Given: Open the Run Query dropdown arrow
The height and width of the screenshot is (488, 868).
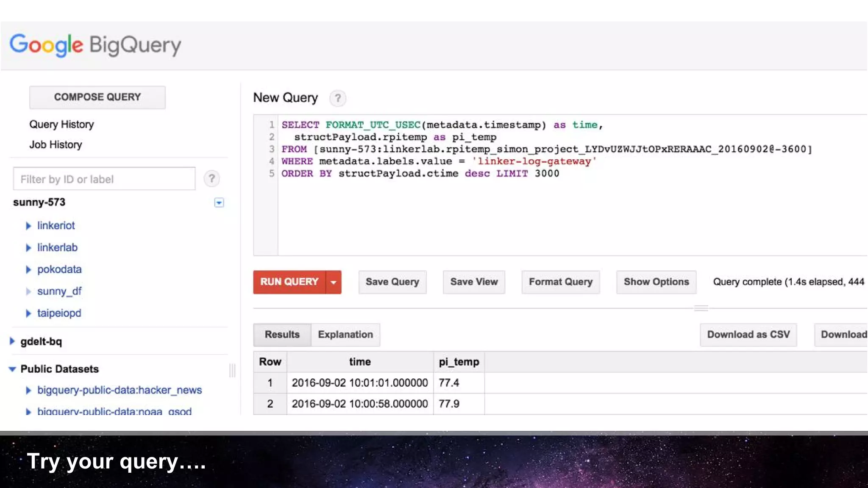Looking at the screenshot, I should pyautogui.click(x=334, y=282).
